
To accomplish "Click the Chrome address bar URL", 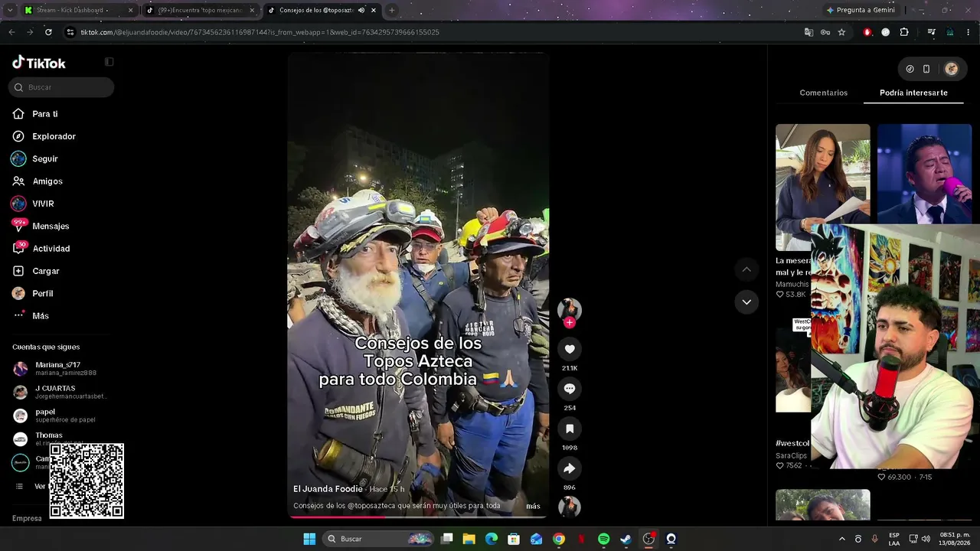I will [x=260, y=32].
